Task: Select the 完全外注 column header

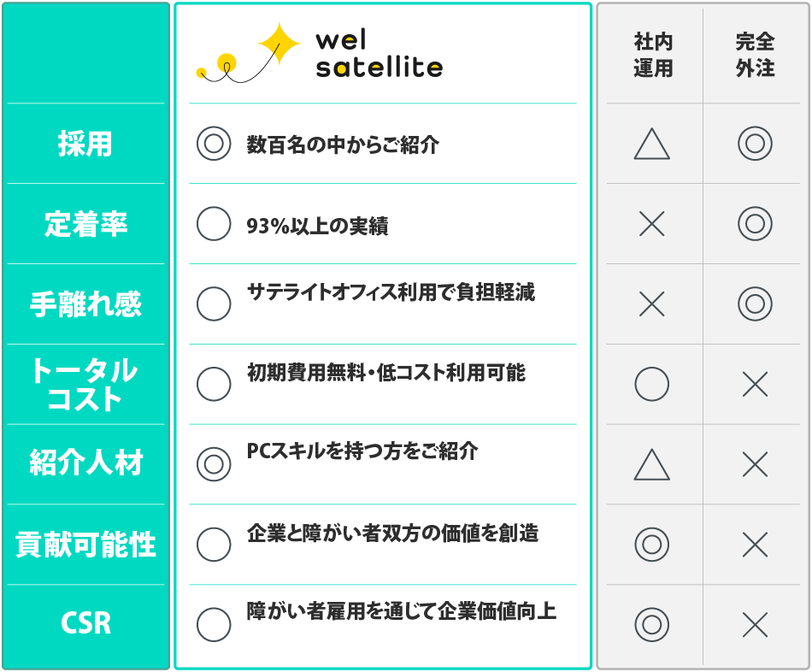Action: (x=755, y=55)
